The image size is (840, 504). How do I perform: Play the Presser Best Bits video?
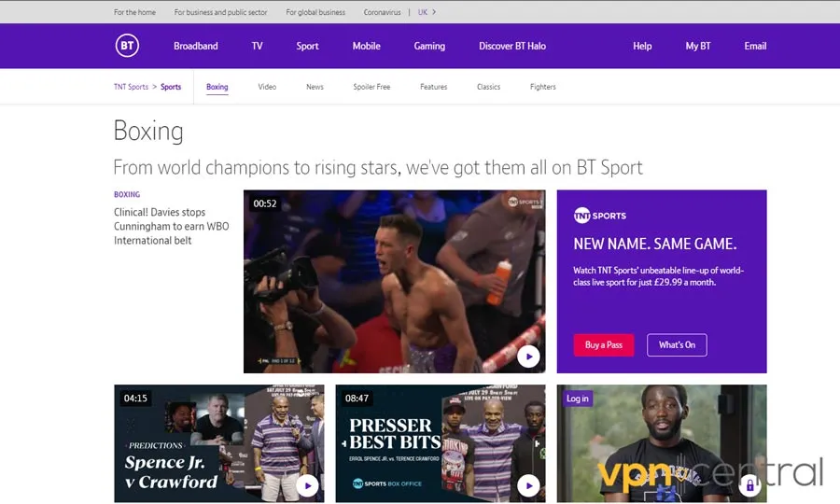[x=528, y=485]
